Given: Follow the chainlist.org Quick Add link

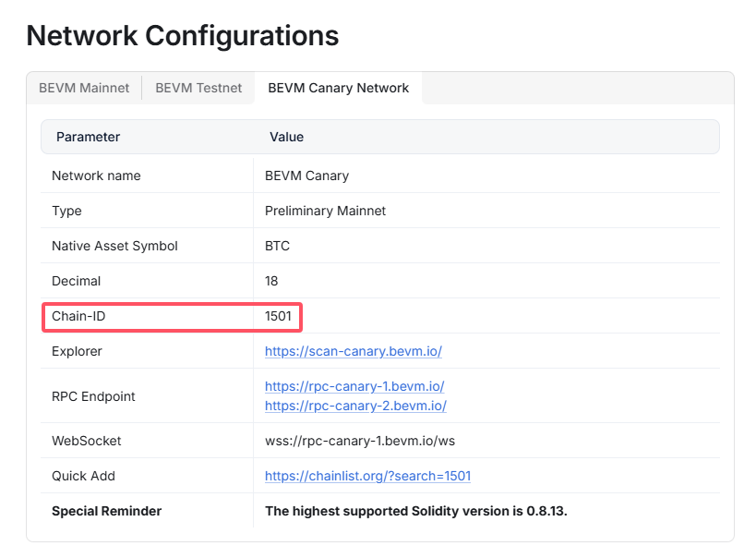Looking at the screenshot, I should (x=367, y=476).
